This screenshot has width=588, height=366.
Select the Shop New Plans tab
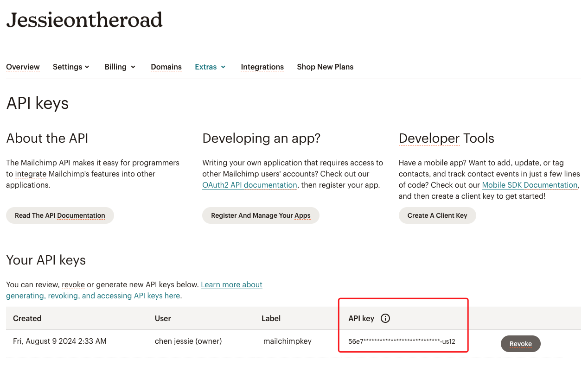[x=325, y=67]
